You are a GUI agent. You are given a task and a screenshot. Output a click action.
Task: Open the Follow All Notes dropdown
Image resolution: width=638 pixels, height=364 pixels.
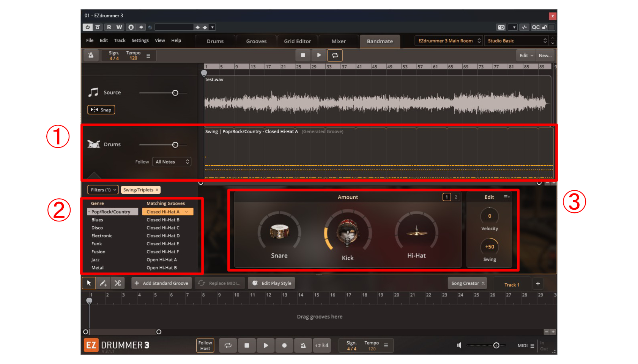(172, 162)
